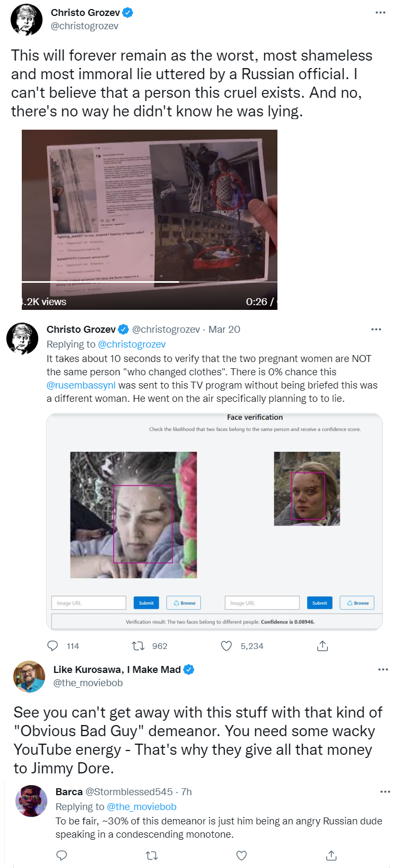The width and height of the screenshot is (397, 868).
Task: Open the @the_moviebob mention in Barca's reply
Action: click(141, 807)
